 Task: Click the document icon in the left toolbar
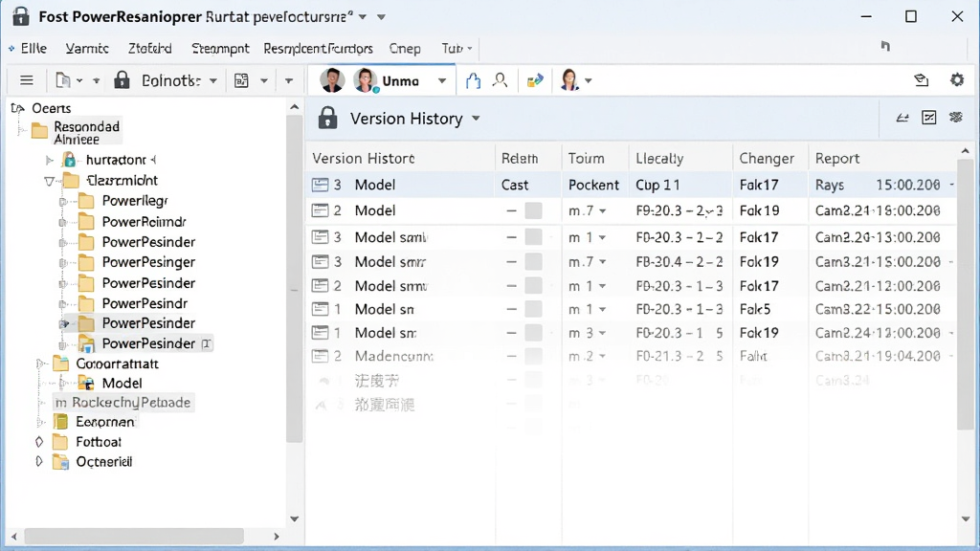(x=62, y=80)
